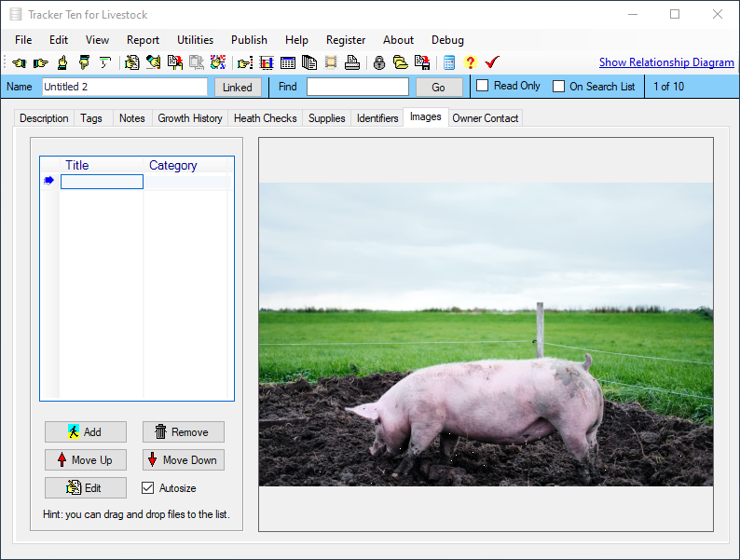
Task: Go to next record with right-pointing hand icon
Action: coord(41,62)
